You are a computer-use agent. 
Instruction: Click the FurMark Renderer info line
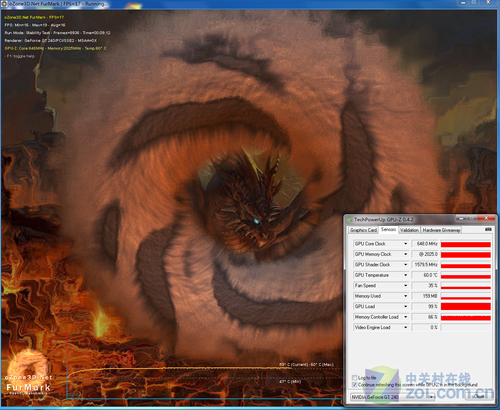tap(51, 41)
